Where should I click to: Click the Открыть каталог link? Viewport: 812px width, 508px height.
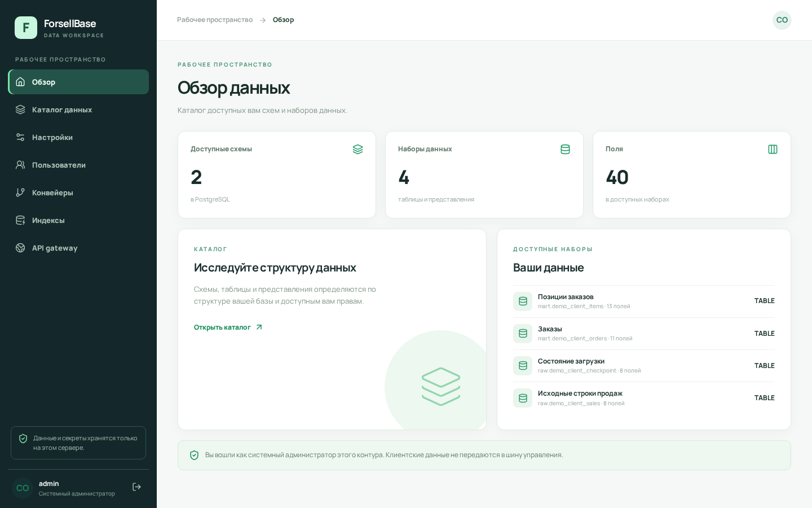228,327
